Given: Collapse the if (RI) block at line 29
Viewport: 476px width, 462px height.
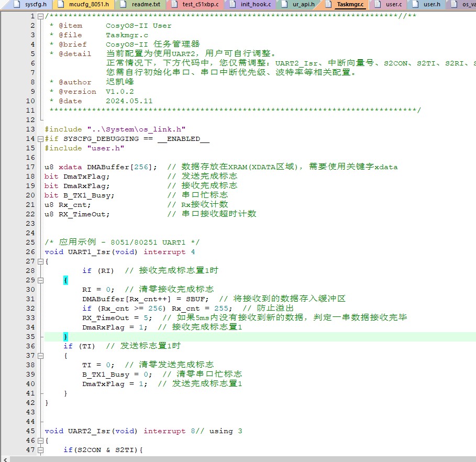Looking at the screenshot, I should coord(40,280).
